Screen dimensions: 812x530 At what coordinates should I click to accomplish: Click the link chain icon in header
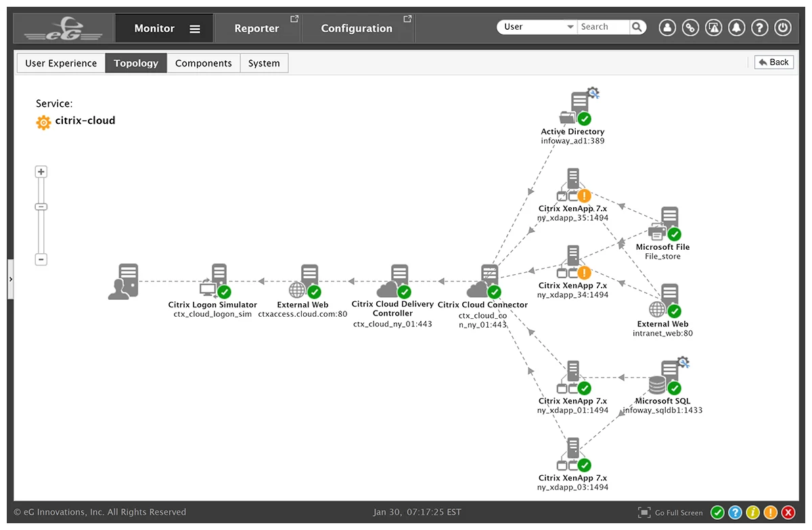(x=690, y=28)
